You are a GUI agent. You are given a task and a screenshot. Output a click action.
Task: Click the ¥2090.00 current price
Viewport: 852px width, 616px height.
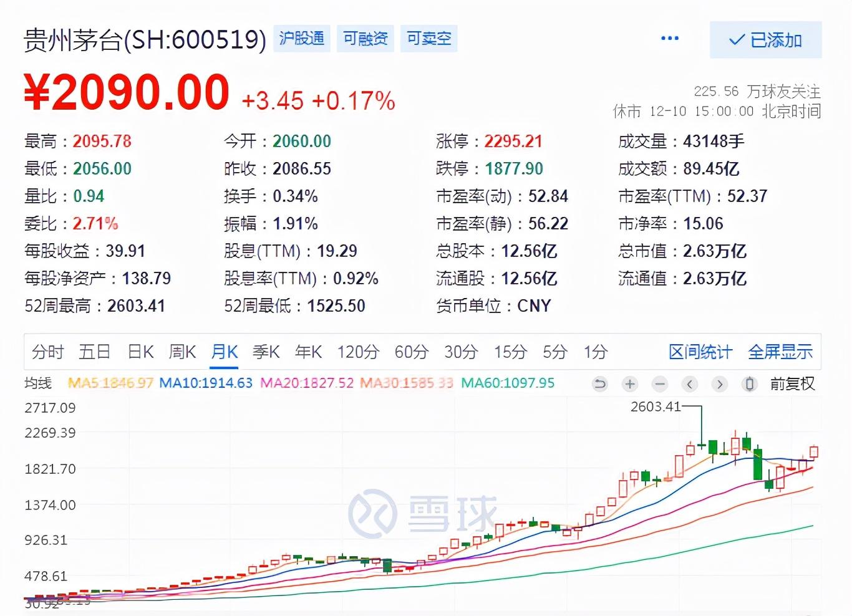[x=127, y=92]
